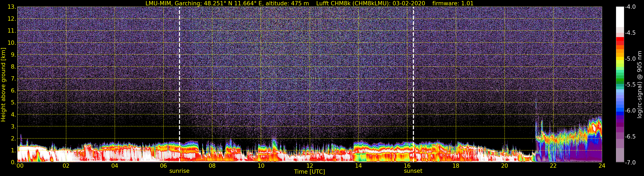
Task: Click the 'sunset' label below the axis
Action: (413, 171)
